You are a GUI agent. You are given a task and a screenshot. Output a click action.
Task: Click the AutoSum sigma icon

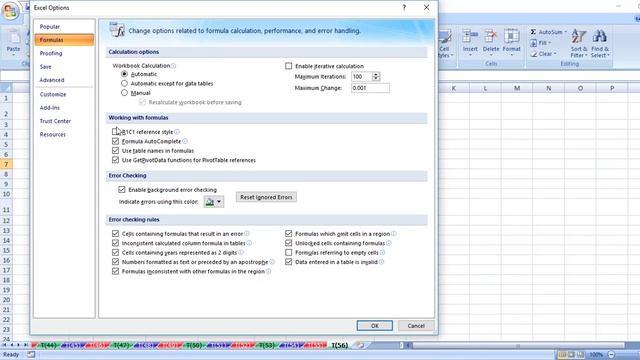(533, 32)
